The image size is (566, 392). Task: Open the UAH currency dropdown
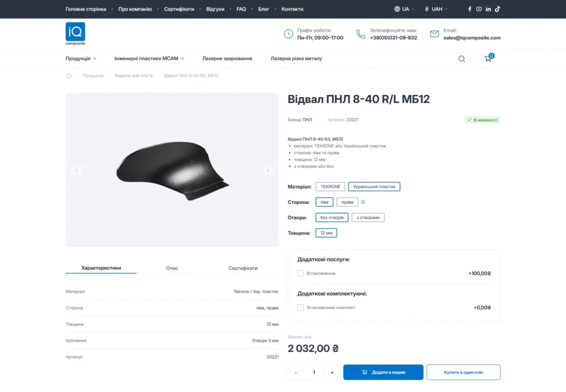pyautogui.click(x=436, y=9)
